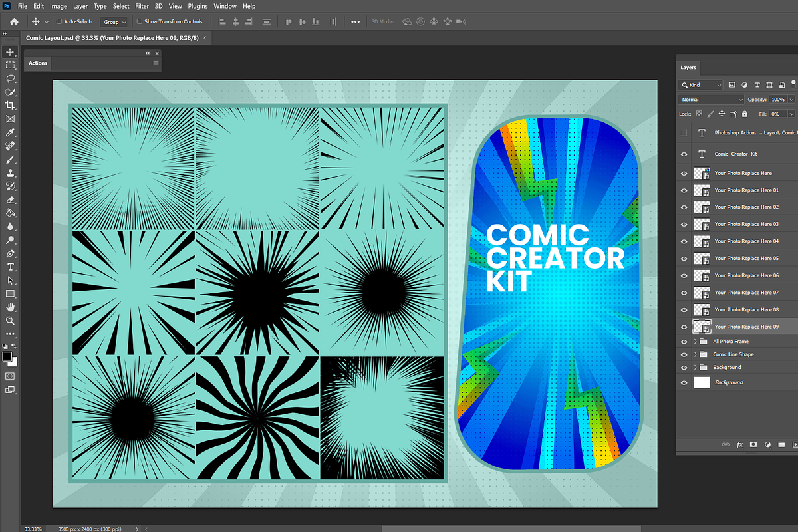
Task: Select the Rectangle shape tool
Action: [10, 293]
